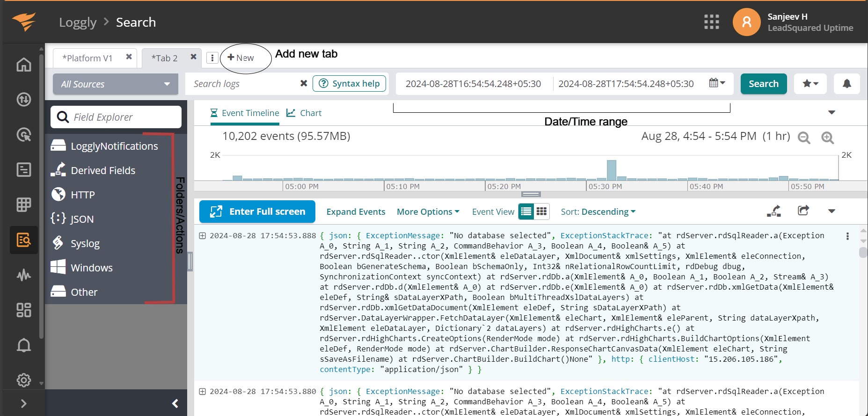Open settings gear in left sidebar
Screen dimensions: 868x416
pyautogui.click(x=24, y=380)
